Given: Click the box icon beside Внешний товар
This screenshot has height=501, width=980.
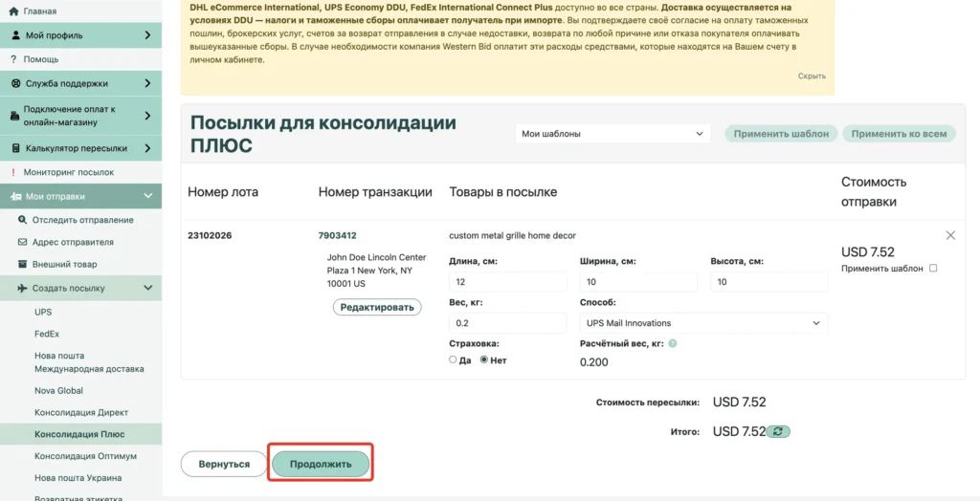Looking at the screenshot, I should coord(23,264).
